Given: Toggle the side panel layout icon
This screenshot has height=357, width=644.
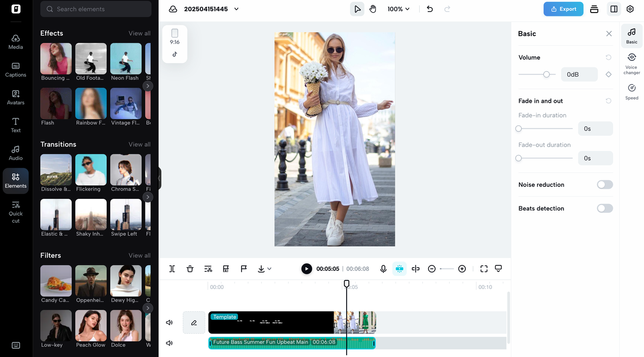Looking at the screenshot, I should click(614, 9).
